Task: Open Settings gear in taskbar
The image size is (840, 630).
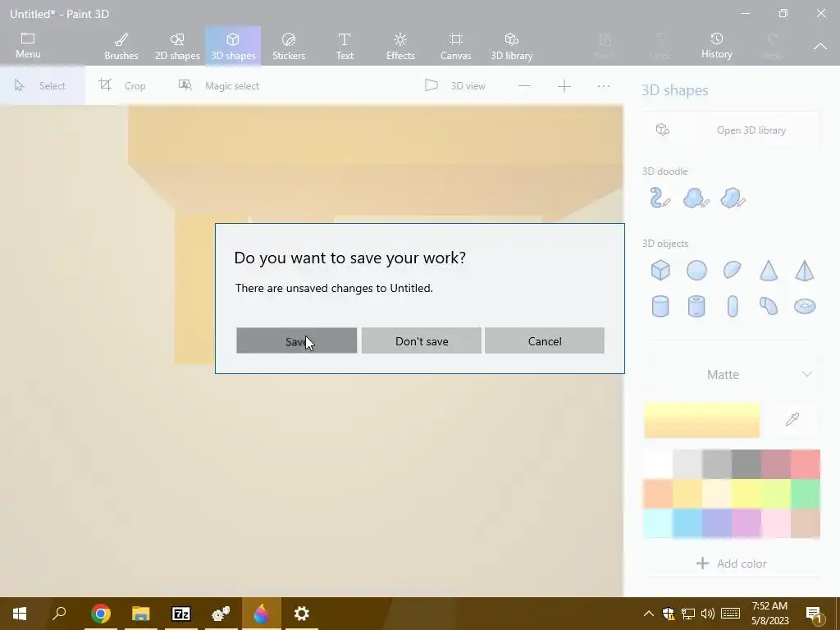Action: 302,614
